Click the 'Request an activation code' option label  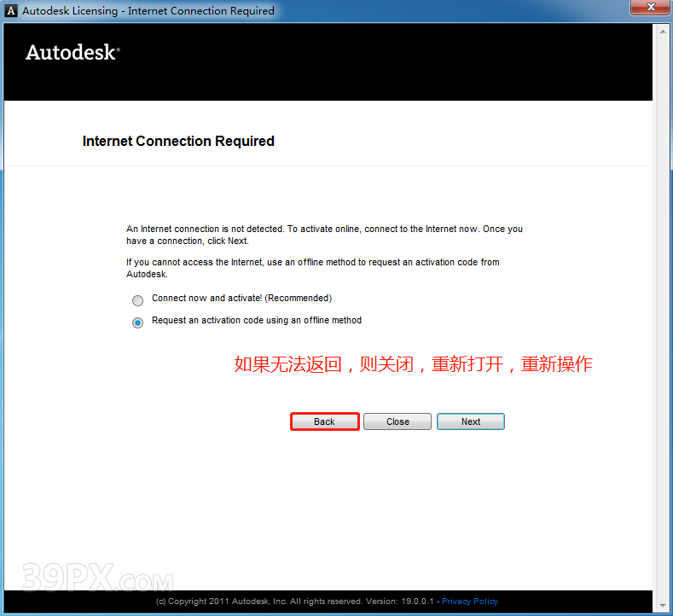click(x=256, y=321)
